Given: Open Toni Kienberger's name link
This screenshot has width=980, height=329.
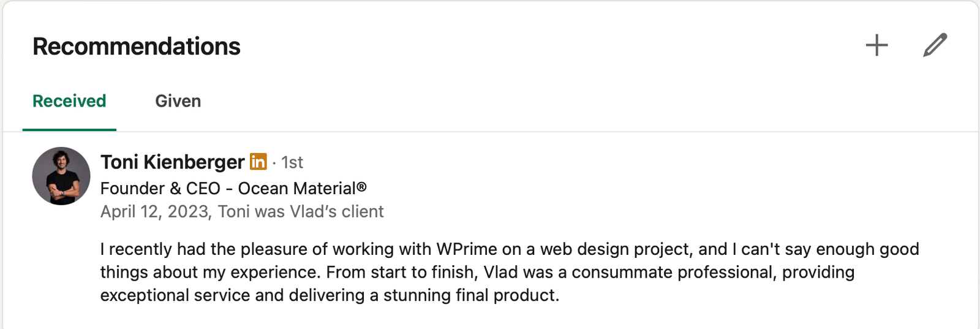Looking at the screenshot, I should point(172,162).
